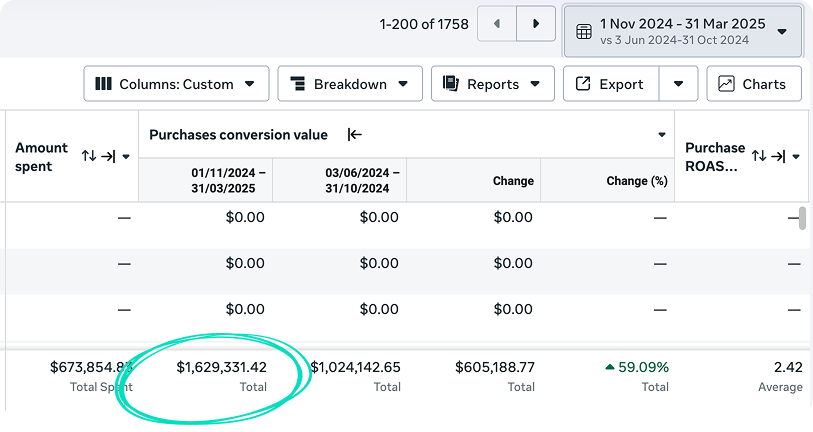Image resolution: width=813 pixels, height=432 pixels.
Task: Go to the next page of results
Action: coord(536,24)
